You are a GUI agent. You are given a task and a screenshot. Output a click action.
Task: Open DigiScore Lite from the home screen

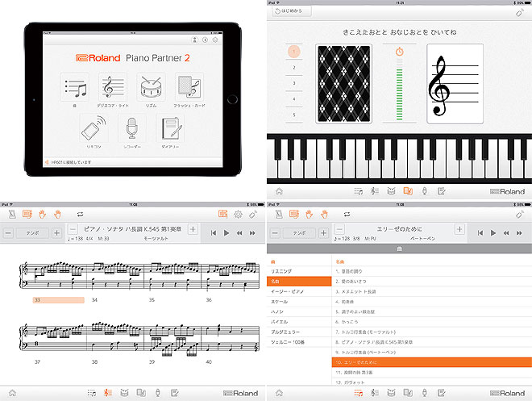[x=113, y=87]
